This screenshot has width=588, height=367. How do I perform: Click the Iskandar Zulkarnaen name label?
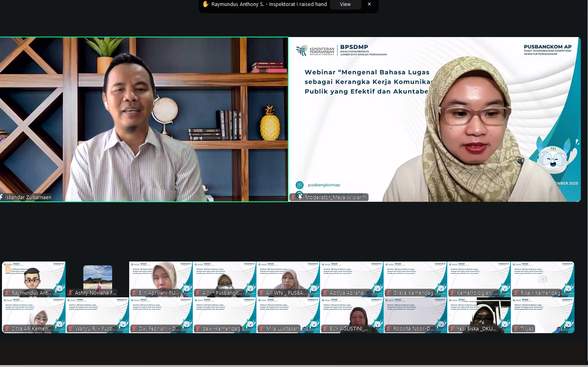pyautogui.click(x=28, y=197)
